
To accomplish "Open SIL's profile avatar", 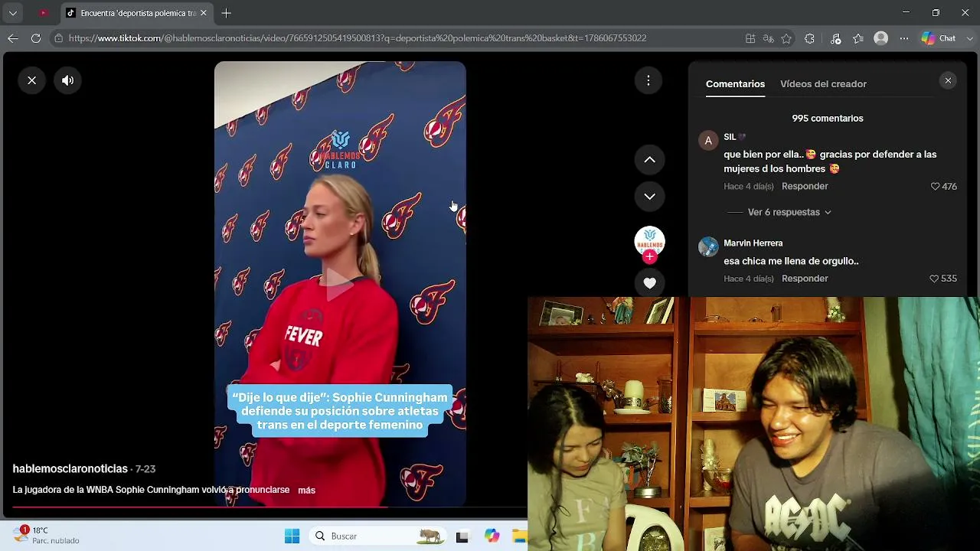I will point(708,140).
